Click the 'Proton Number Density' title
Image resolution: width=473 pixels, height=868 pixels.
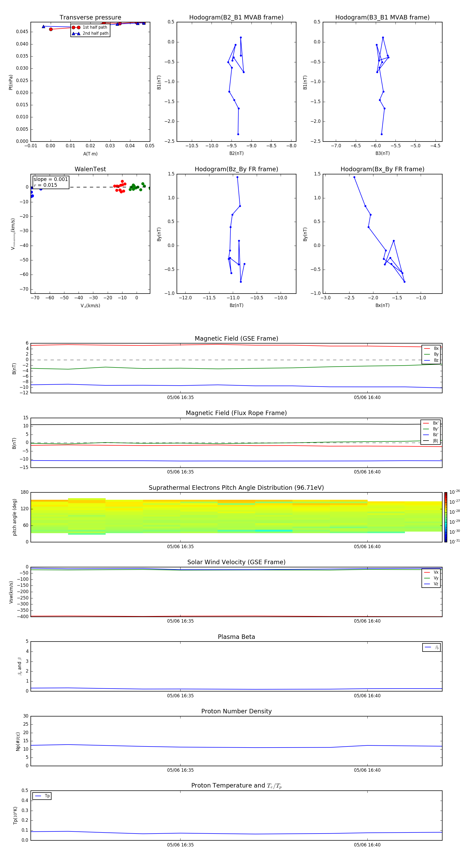[x=236, y=711]
